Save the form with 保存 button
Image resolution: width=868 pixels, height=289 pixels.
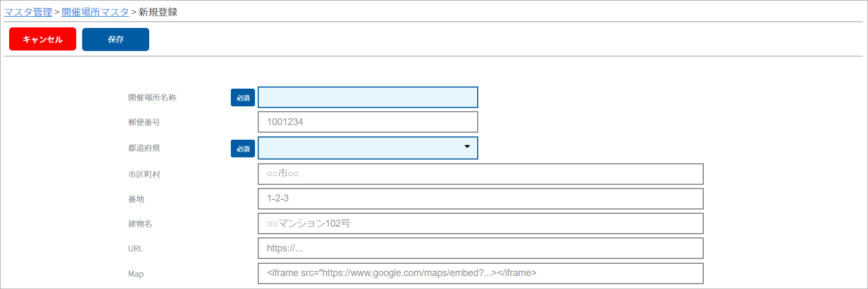click(115, 39)
